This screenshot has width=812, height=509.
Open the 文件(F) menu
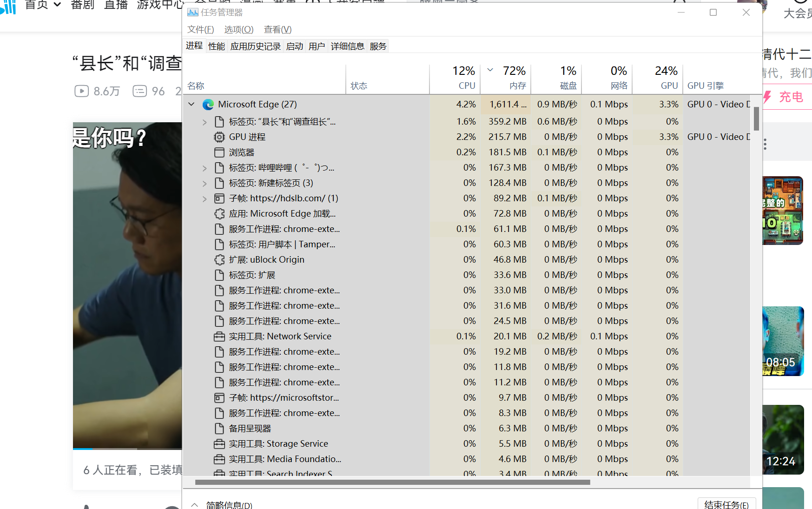click(x=200, y=30)
